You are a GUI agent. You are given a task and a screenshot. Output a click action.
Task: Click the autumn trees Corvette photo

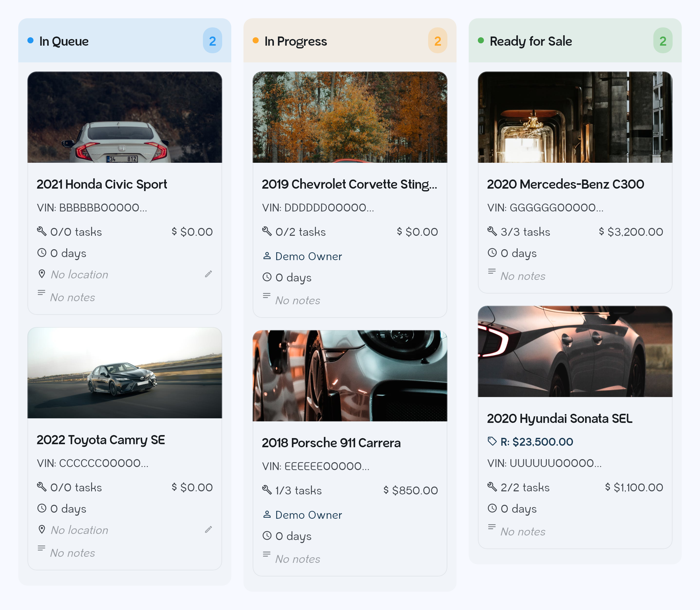[350, 117]
